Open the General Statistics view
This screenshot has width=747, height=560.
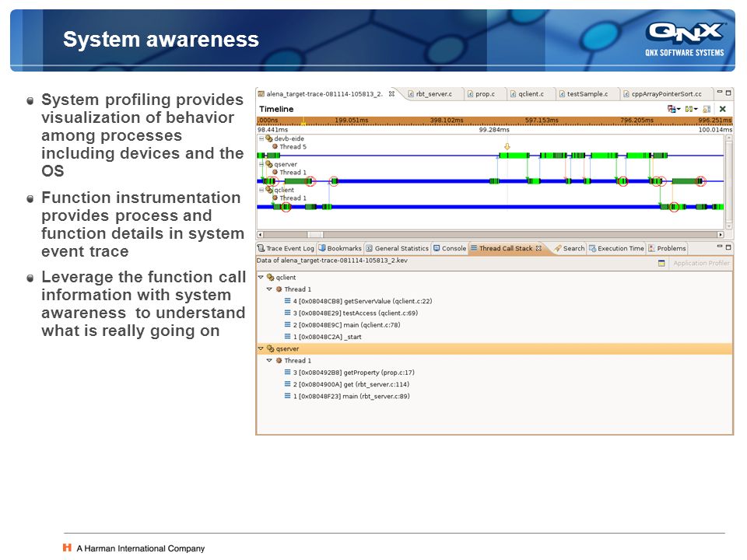pyautogui.click(x=398, y=249)
